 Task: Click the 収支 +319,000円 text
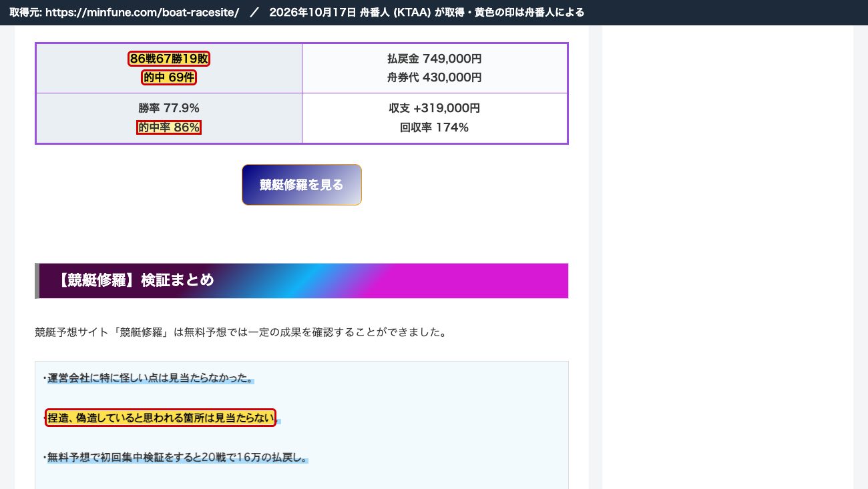click(x=435, y=108)
